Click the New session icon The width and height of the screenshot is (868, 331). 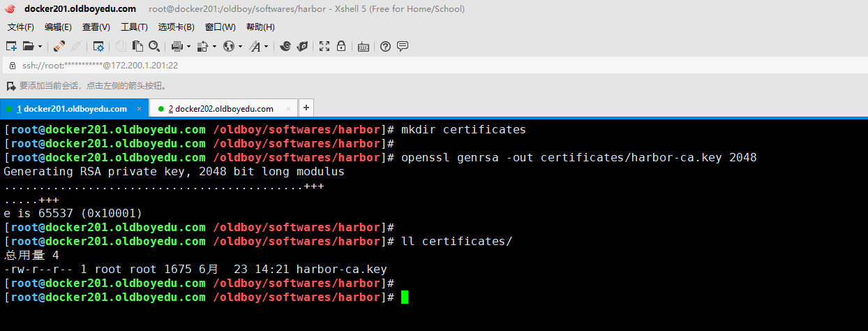click(x=11, y=46)
